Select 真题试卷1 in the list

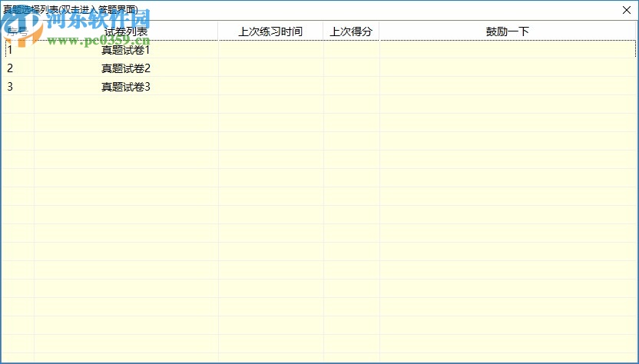coord(126,50)
